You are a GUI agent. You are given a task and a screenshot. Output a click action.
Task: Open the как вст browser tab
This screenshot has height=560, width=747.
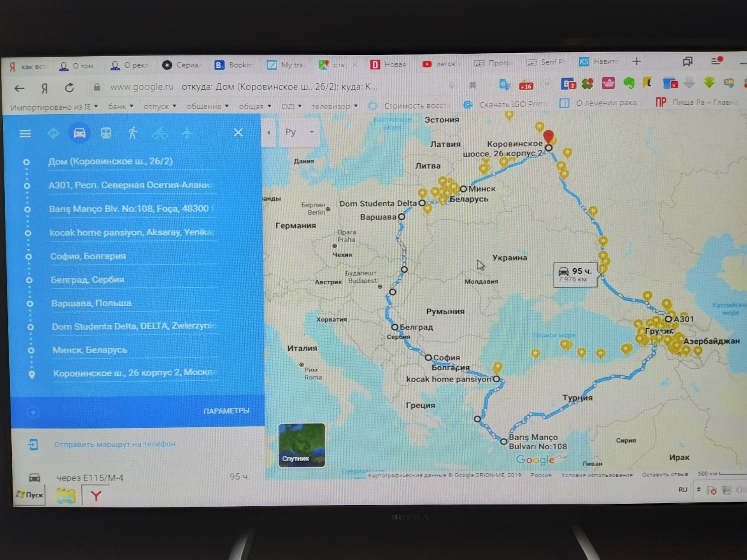(27, 66)
